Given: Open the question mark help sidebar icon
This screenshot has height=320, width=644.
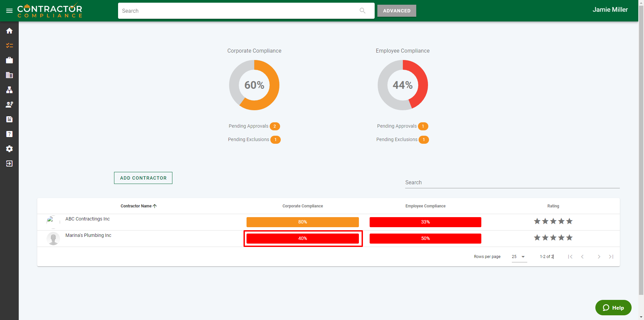Looking at the screenshot, I should pos(9,134).
